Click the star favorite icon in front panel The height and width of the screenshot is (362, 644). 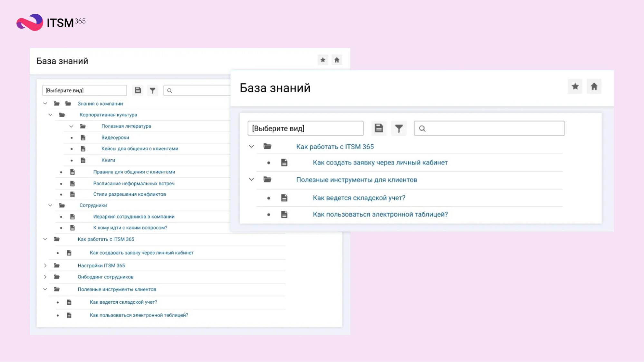pyautogui.click(x=575, y=87)
